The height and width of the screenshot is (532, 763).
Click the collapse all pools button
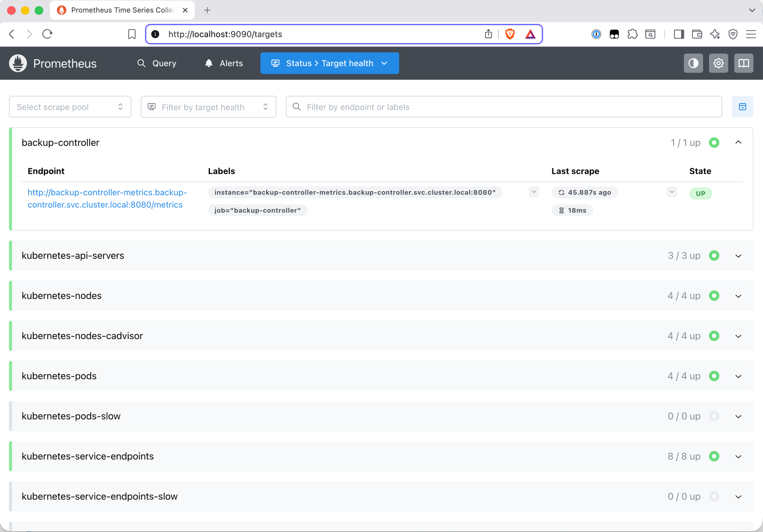(742, 107)
